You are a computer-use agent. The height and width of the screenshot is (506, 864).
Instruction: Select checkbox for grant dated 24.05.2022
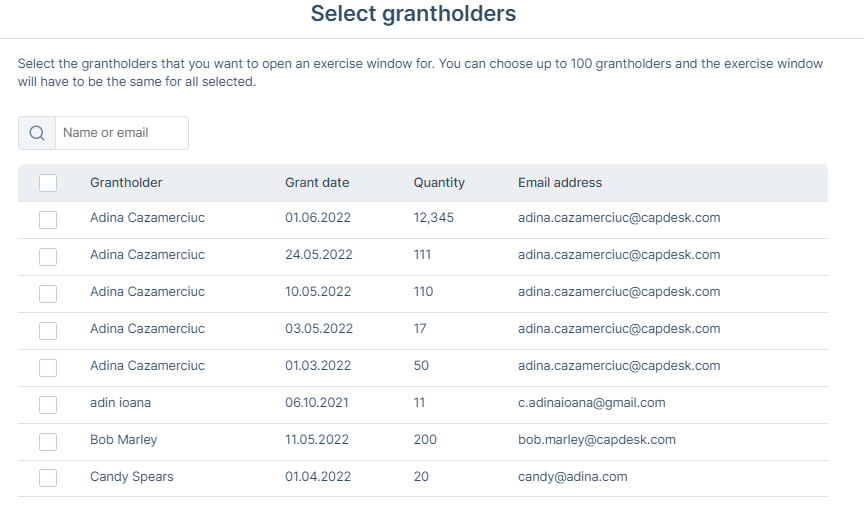pyautogui.click(x=48, y=257)
